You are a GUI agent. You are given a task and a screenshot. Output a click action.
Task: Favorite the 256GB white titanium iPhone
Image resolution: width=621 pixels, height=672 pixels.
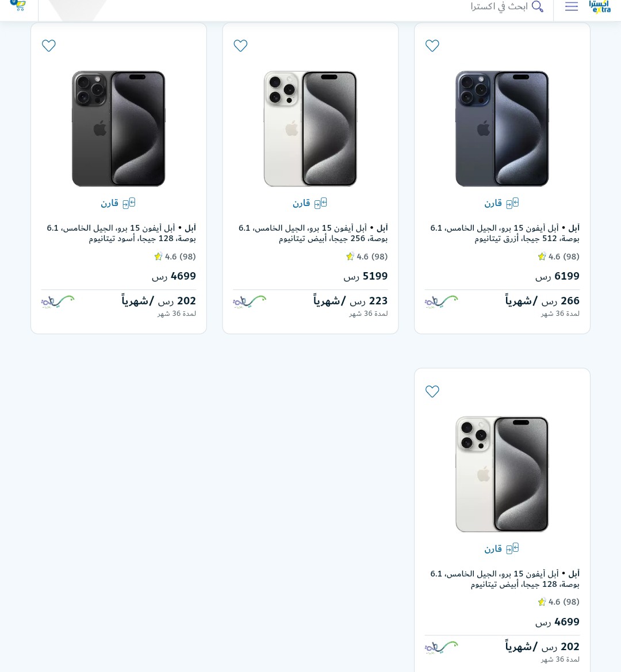click(240, 45)
